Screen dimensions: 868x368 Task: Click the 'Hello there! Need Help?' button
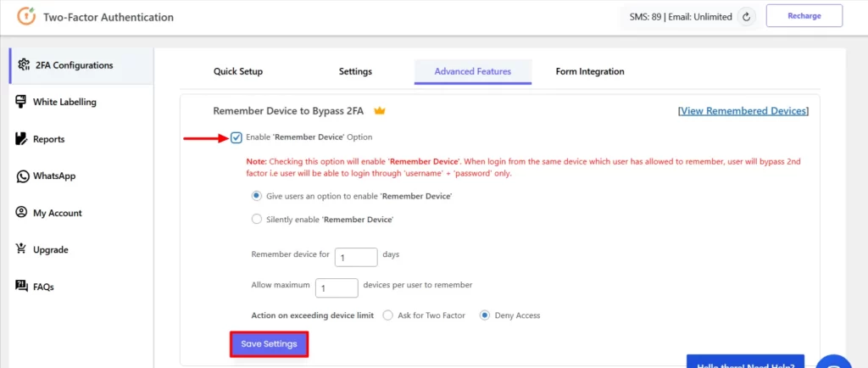(x=745, y=362)
